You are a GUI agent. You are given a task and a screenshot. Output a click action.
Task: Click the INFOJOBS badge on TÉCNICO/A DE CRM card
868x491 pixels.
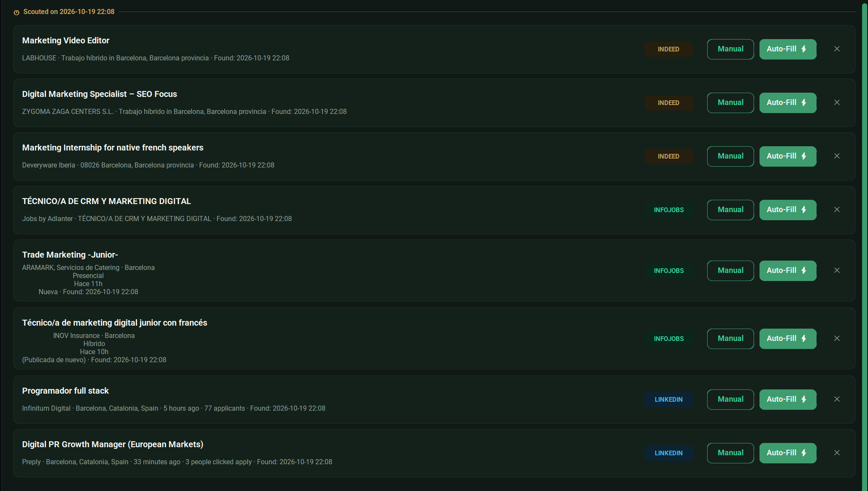click(x=668, y=210)
